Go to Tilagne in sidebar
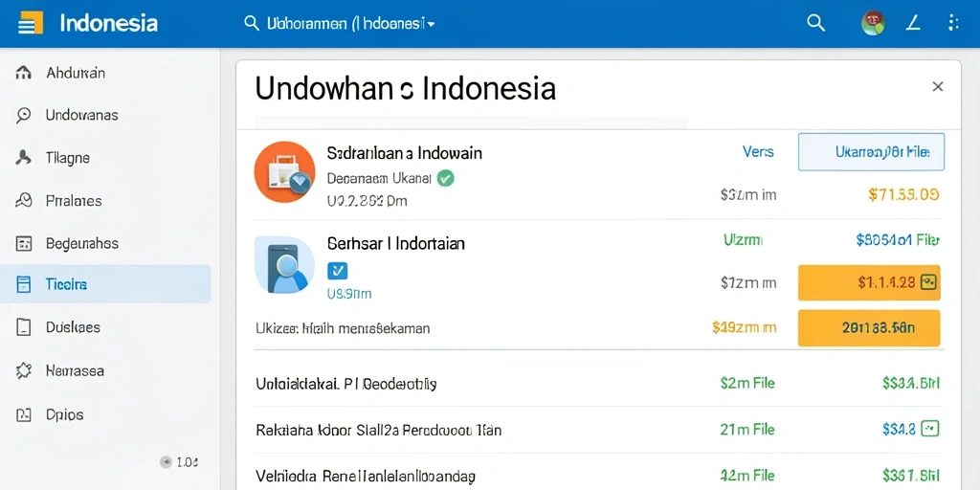 click(x=68, y=158)
